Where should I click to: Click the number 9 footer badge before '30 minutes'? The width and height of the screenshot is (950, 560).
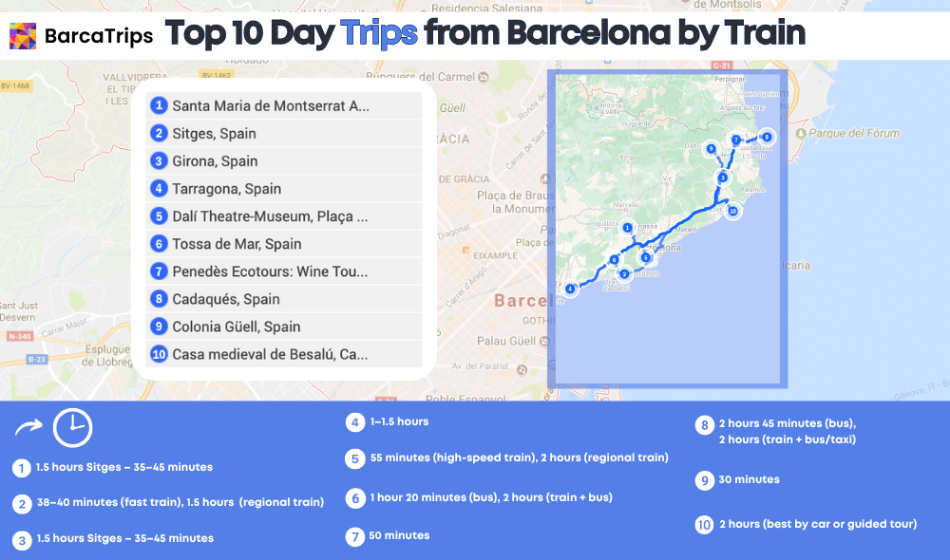705,480
